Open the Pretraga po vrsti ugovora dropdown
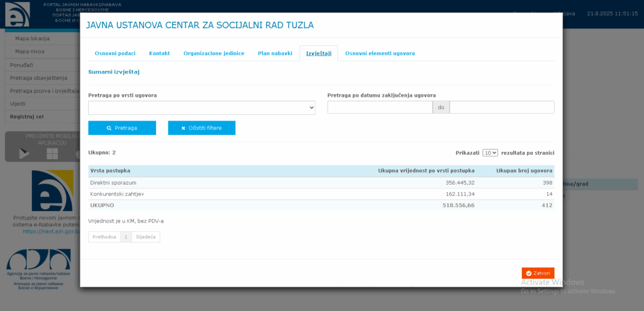Image resolution: width=644 pixels, height=311 pixels. pyautogui.click(x=201, y=108)
